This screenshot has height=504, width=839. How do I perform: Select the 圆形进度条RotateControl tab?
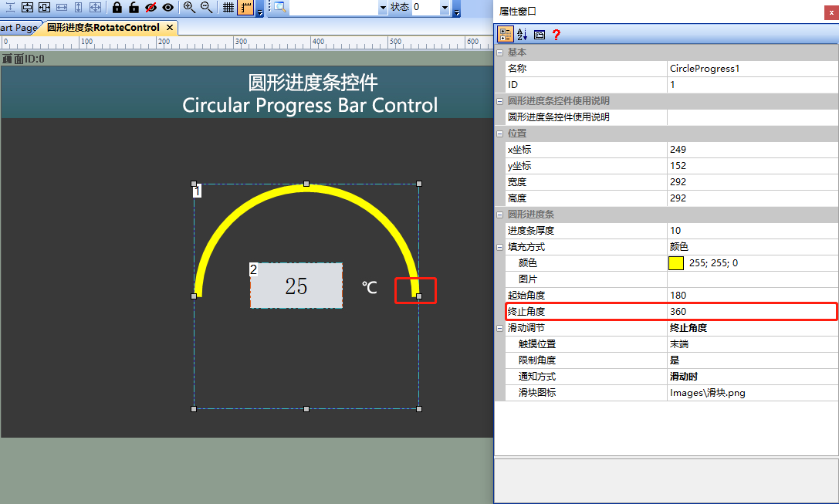pyautogui.click(x=103, y=27)
